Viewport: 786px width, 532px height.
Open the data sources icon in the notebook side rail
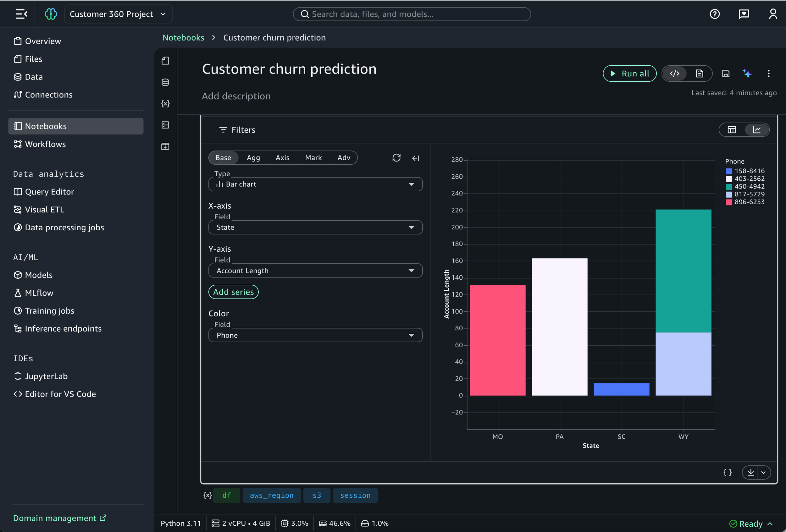pyautogui.click(x=165, y=82)
